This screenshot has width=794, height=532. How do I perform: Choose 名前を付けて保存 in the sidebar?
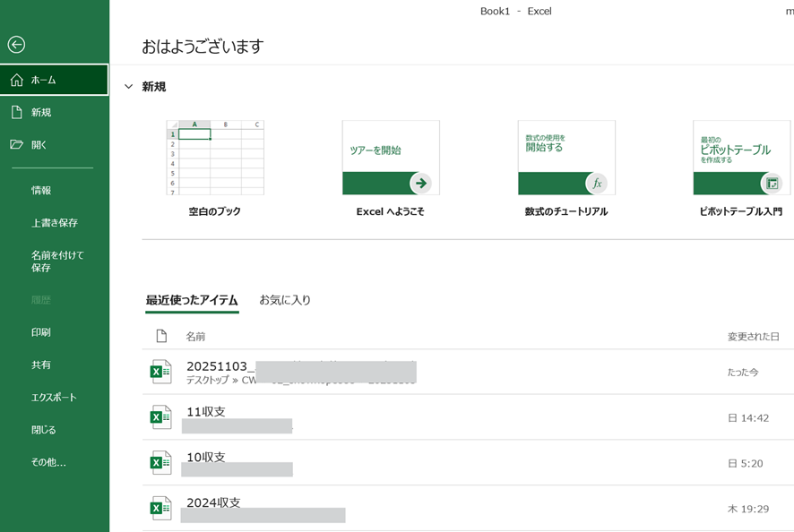(57, 261)
